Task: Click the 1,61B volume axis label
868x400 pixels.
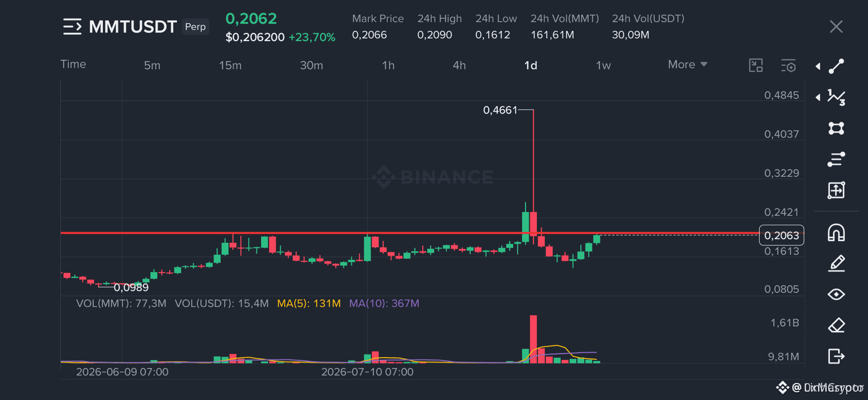Action: point(784,323)
